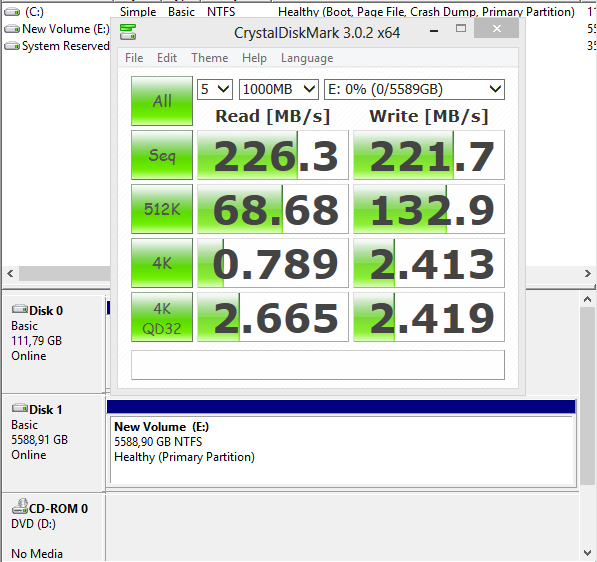Click the DVD (D:) label under CD-ROM 0
Screen dimensions: 597x562
tap(34, 524)
